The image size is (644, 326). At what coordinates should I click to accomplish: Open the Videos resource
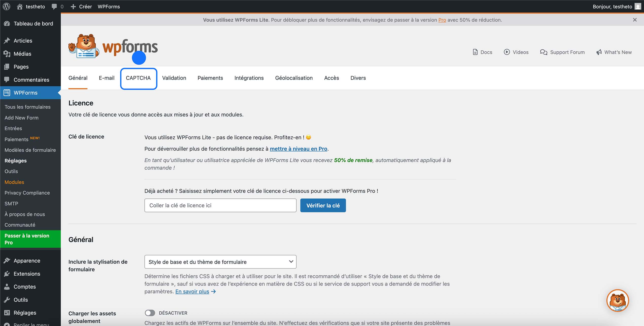point(517,52)
